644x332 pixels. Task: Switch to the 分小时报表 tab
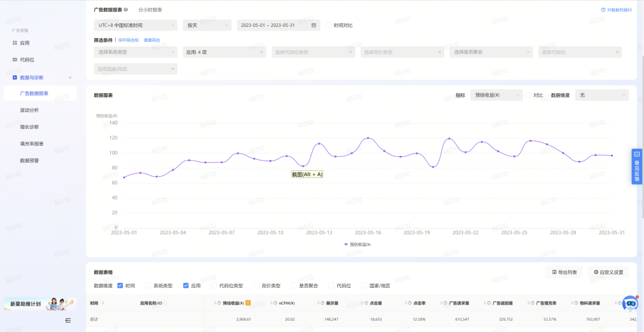(x=150, y=10)
